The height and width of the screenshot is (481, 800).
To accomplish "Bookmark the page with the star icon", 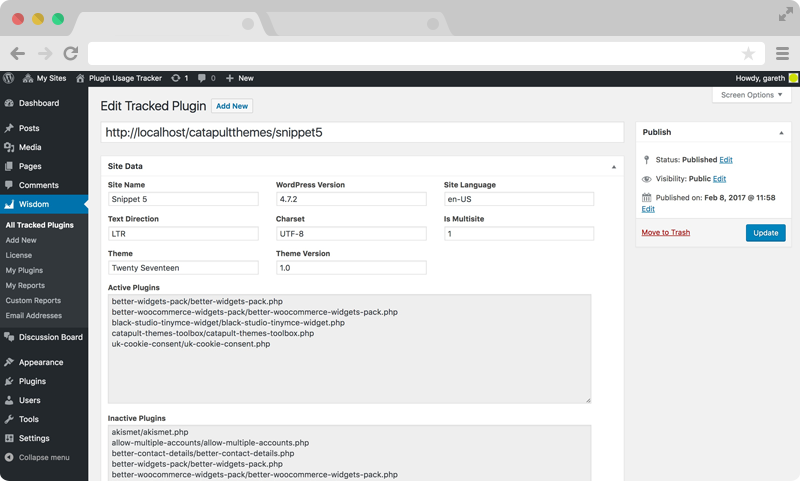I will click(x=748, y=53).
